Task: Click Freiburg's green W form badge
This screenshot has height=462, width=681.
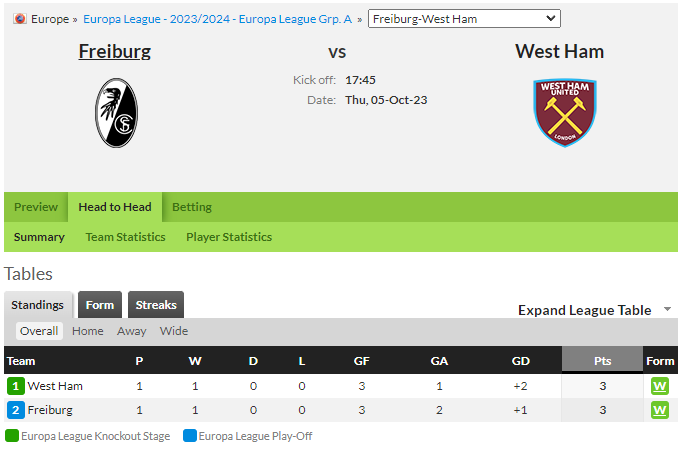Action: 659,410
